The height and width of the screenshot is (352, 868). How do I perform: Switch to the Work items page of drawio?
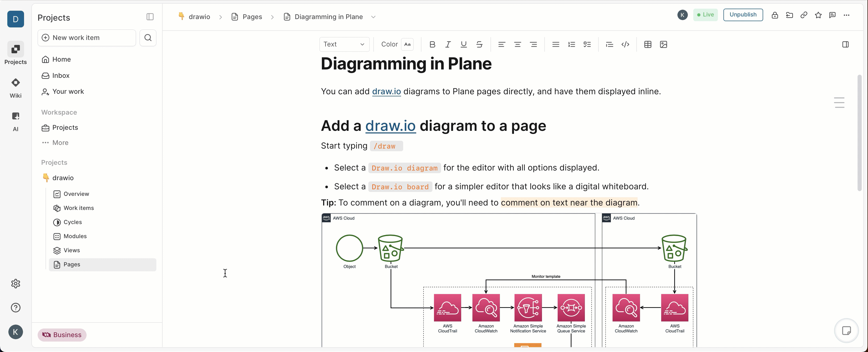tap(79, 208)
